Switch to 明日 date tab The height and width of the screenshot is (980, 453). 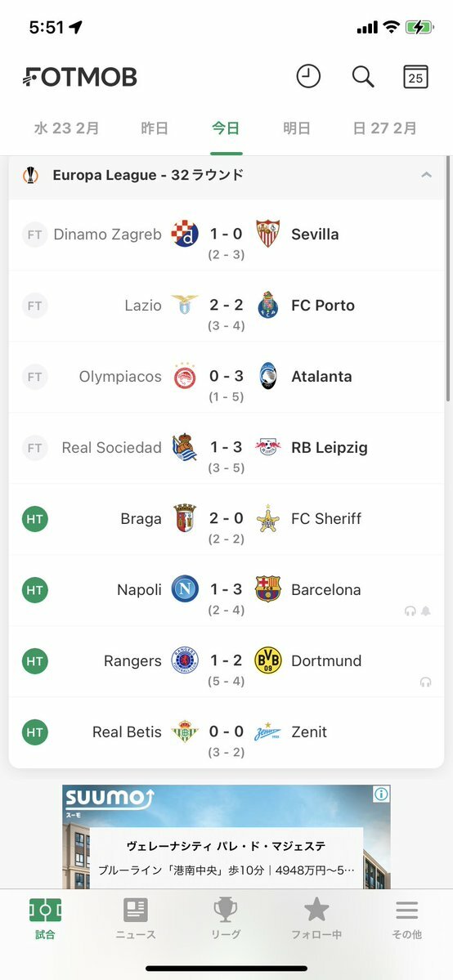297,128
